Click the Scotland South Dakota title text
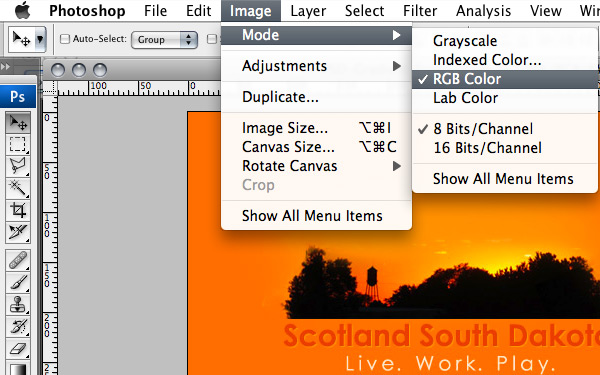This screenshot has width=600, height=375. tap(442, 336)
